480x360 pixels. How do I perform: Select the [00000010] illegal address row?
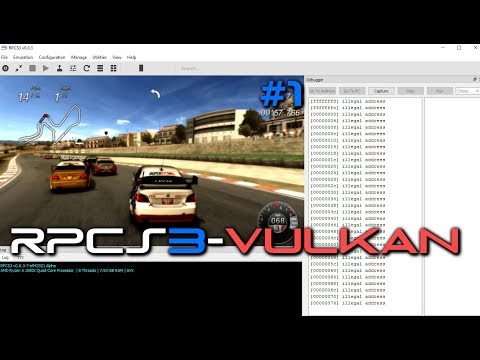click(348, 140)
